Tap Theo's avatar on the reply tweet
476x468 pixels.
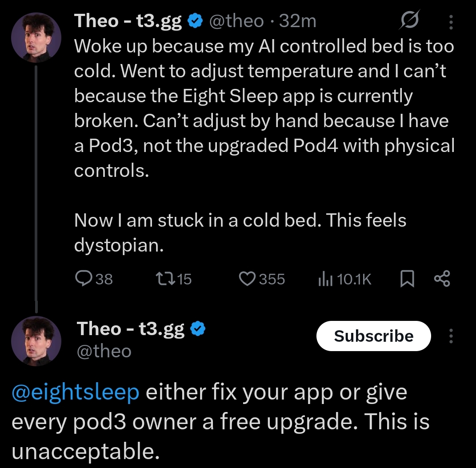click(x=36, y=341)
